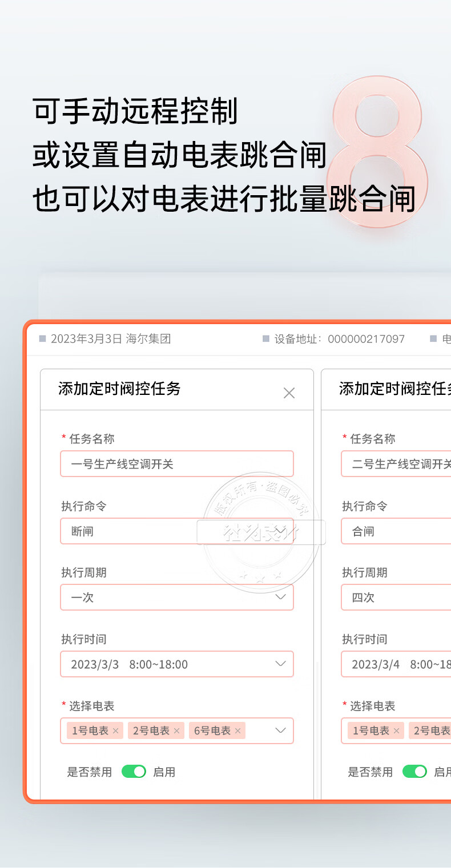Remove 2号电表 tag in first dialog
The width and height of the screenshot is (451, 868).
click(x=177, y=730)
